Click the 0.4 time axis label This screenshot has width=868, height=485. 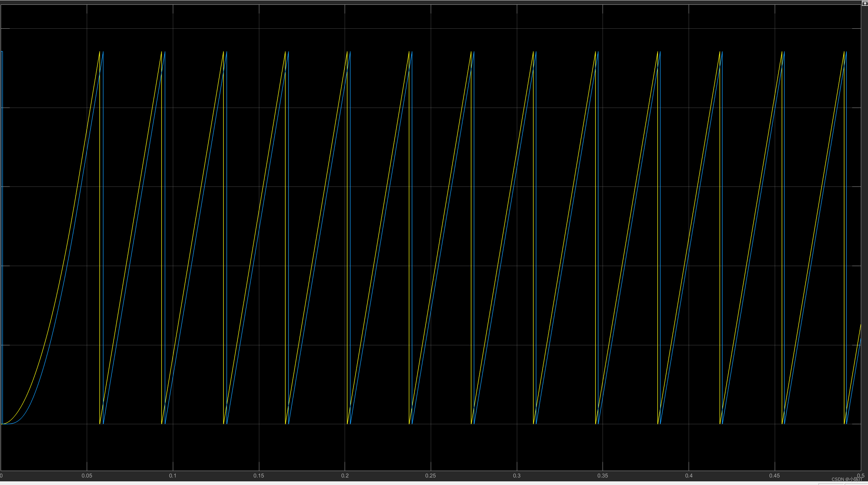[x=689, y=475]
